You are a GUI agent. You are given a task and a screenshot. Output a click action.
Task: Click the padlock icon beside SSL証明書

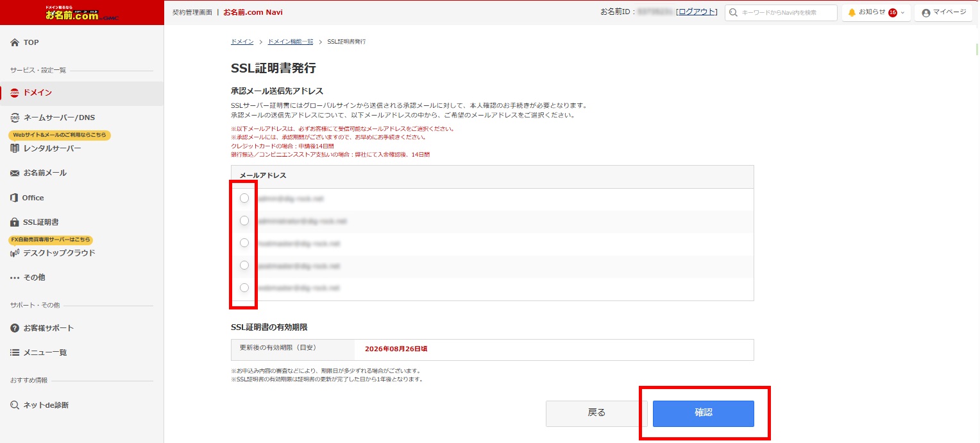15,222
